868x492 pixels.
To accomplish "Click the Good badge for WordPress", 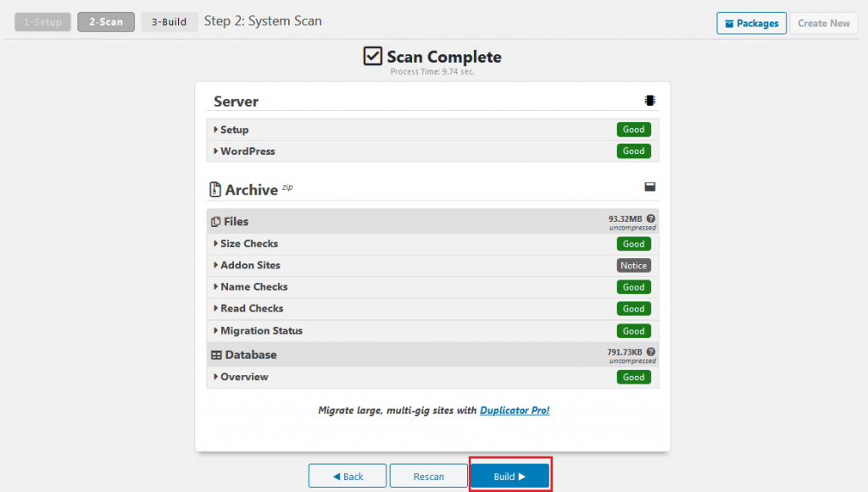I will [x=634, y=151].
